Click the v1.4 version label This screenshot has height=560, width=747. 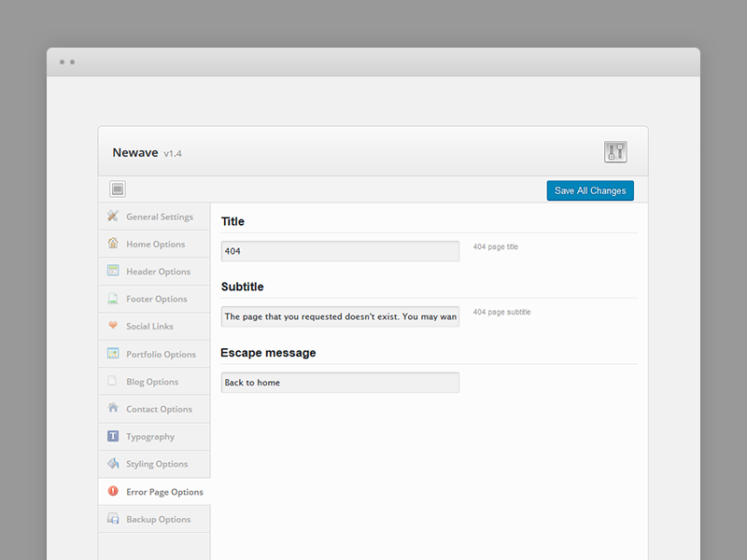click(173, 153)
